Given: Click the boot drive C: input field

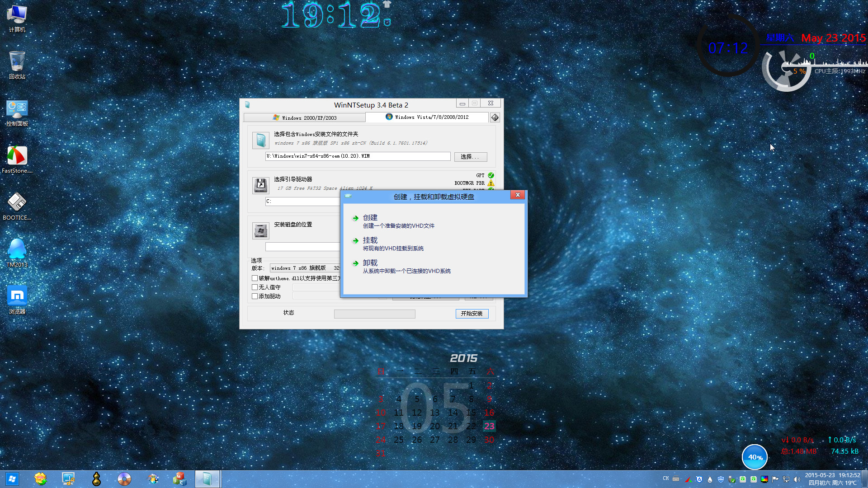Looking at the screenshot, I should [302, 202].
